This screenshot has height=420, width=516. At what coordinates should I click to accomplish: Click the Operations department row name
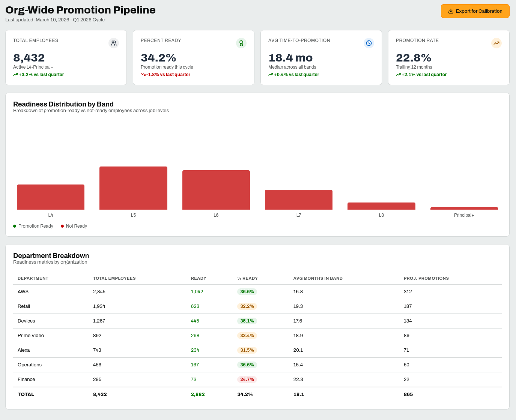pos(30,365)
